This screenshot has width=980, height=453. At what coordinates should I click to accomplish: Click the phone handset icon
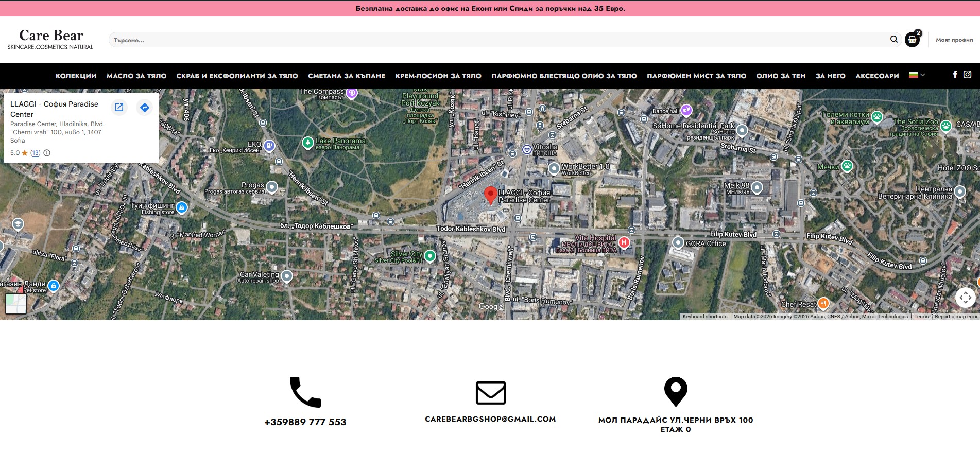pos(305,392)
